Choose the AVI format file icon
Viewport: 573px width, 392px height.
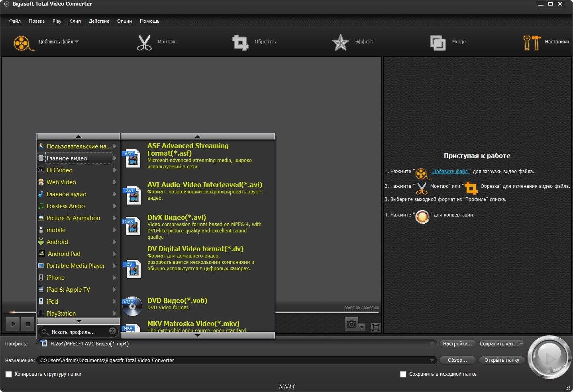[133, 195]
